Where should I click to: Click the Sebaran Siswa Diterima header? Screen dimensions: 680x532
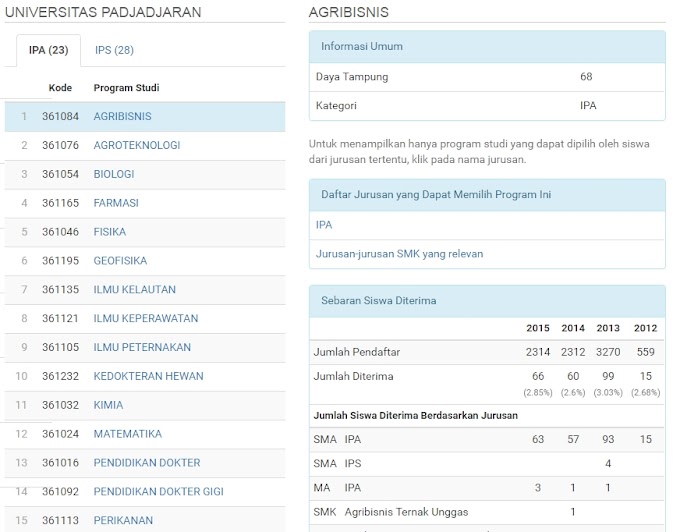point(487,301)
